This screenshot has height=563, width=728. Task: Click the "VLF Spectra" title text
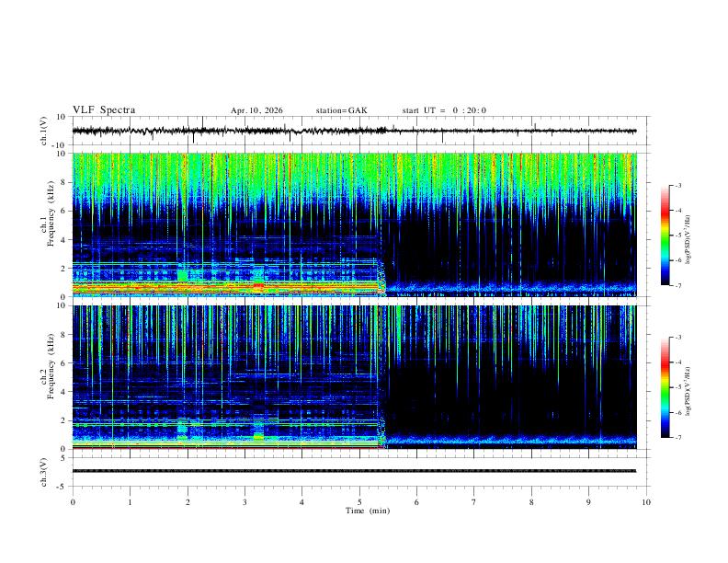click(104, 110)
